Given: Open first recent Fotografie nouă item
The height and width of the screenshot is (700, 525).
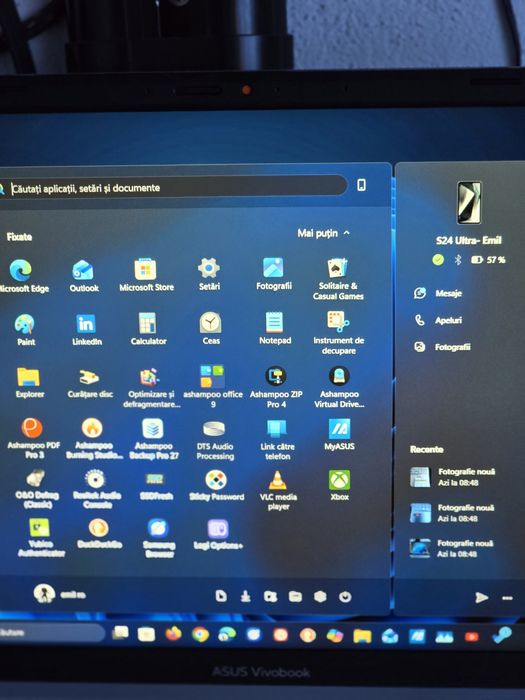Looking at the screenshot, I should pos(452,477).
